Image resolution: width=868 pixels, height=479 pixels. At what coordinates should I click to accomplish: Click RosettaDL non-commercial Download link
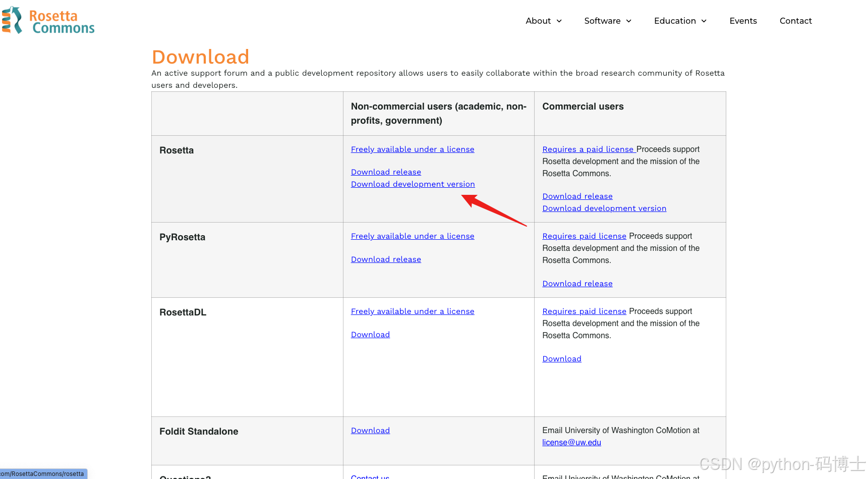point(370,335)
